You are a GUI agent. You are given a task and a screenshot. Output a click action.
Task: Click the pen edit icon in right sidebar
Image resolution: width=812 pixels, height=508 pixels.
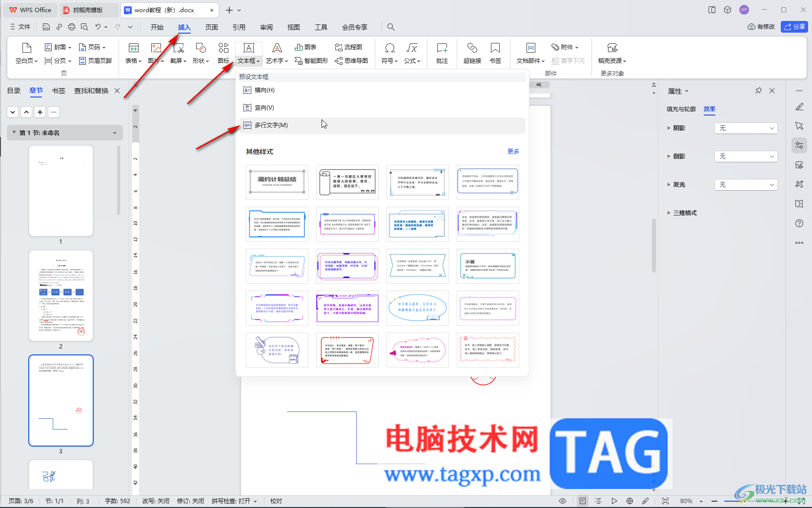[799, 106]
